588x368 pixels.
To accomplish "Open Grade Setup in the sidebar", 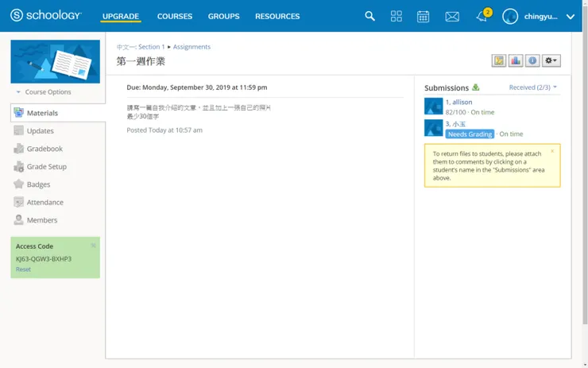I will (47, 167).
